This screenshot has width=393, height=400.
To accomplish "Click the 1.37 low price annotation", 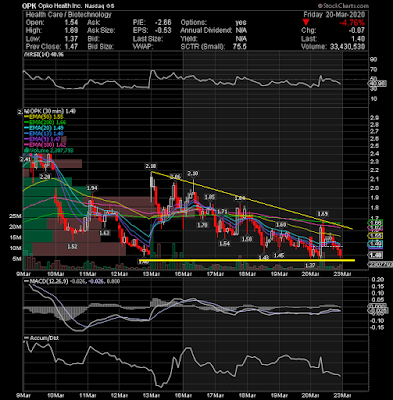I will 310,265.
